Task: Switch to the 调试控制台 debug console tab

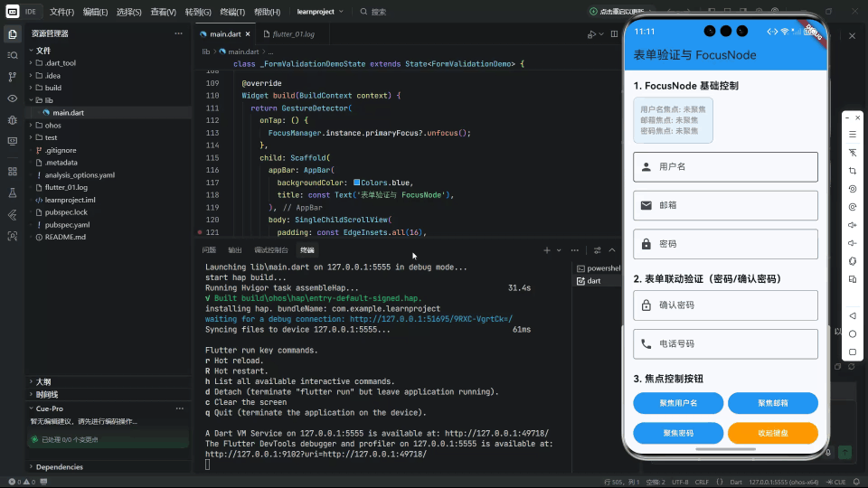Action: (271, 250)
